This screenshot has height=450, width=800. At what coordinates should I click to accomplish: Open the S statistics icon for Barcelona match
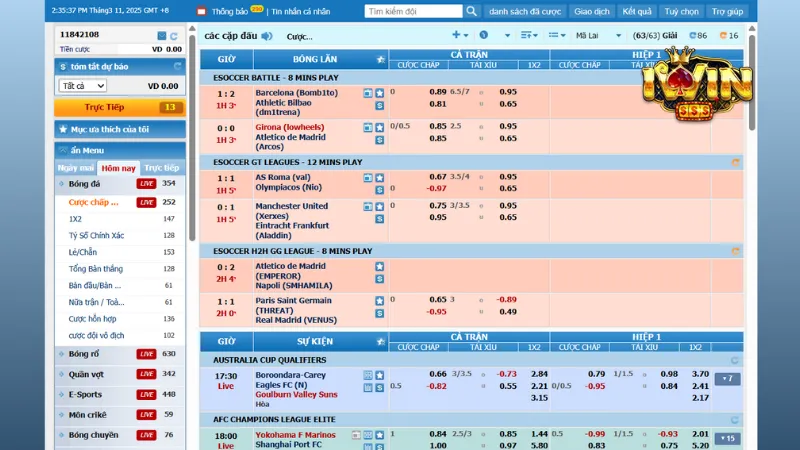click(x=380, y=106)
